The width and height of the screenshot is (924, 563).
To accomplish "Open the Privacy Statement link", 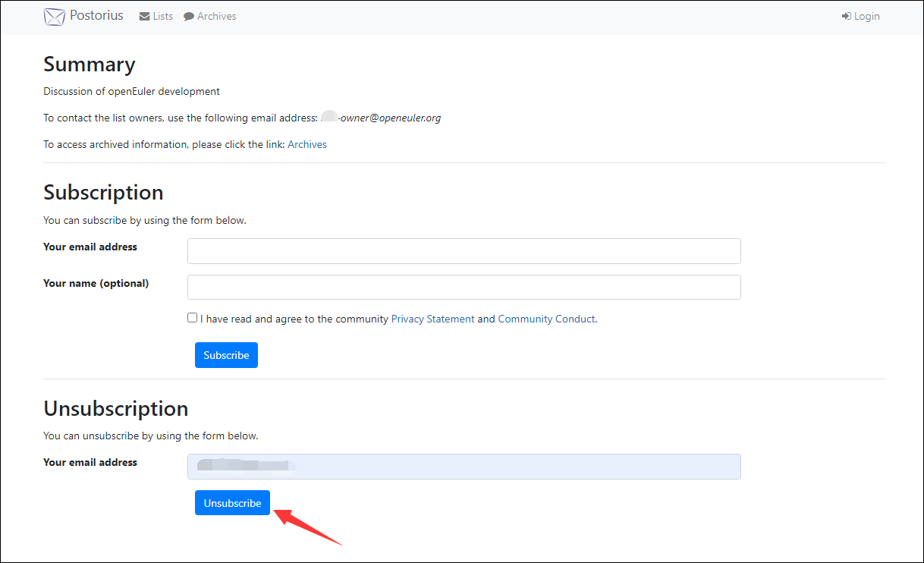I will [432, 319].
